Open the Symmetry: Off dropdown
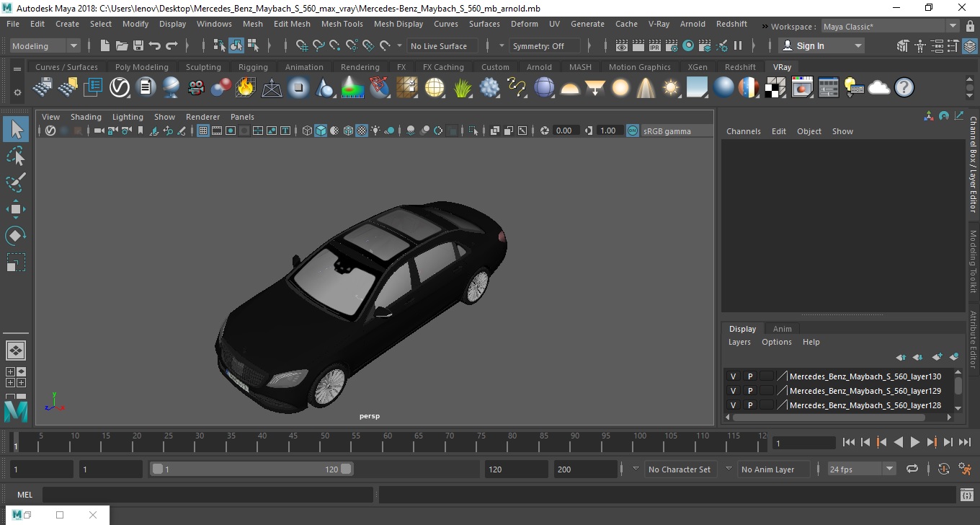This screenshot has width=980, height=525. (x=545, y=45)
